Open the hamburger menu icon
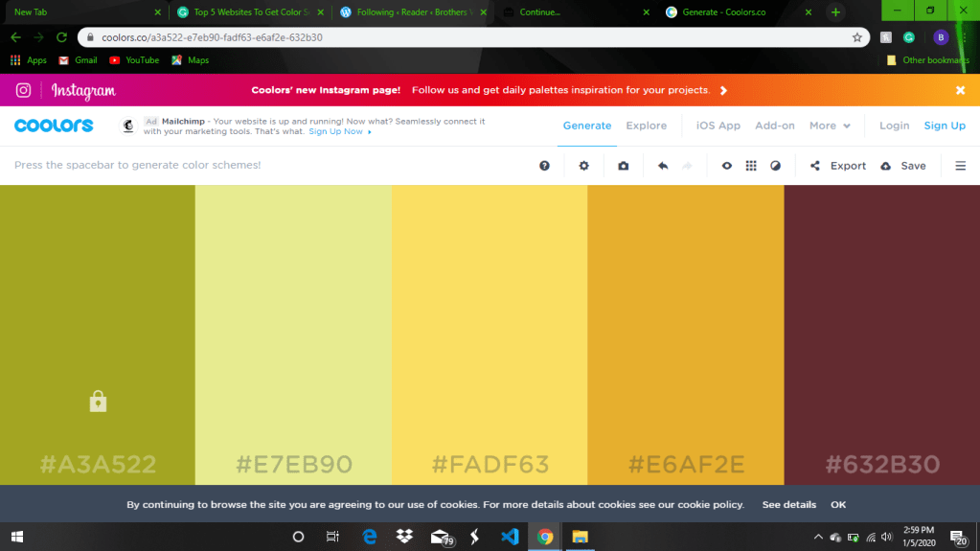 pyautogui.click(x=961, y=166)
